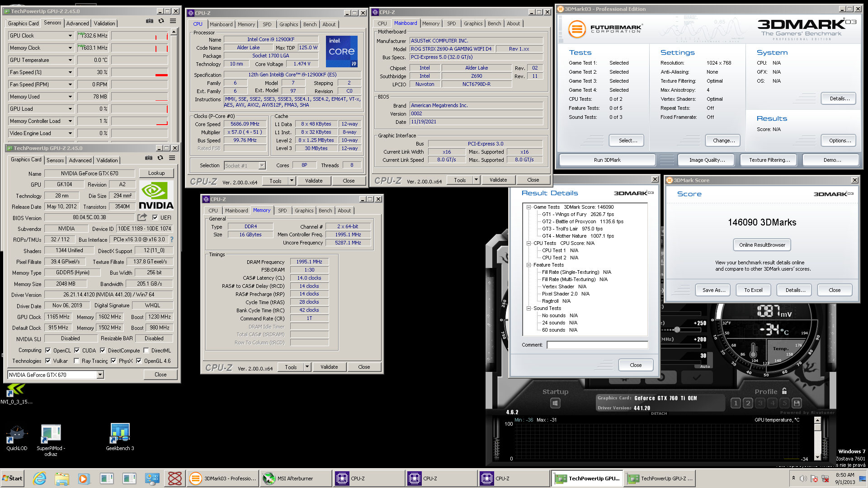The height and width of the screenshot is (488, 868).
Task: Switch to MSI Afterburner via taskbar
Action: point(296,479)
